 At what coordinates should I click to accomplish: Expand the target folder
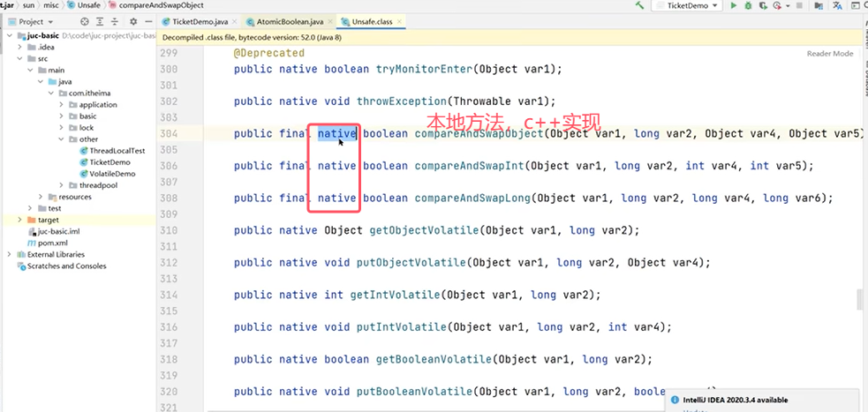(x=21, y=220)
